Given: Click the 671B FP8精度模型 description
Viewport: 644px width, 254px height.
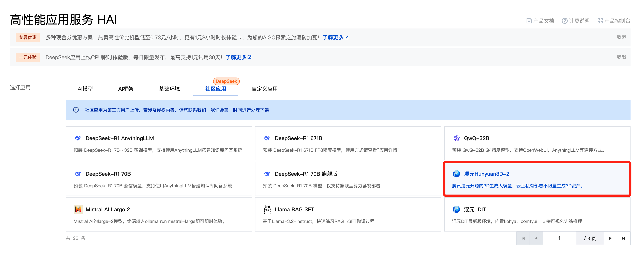Looking at the screenshot, I should (331, 150).
